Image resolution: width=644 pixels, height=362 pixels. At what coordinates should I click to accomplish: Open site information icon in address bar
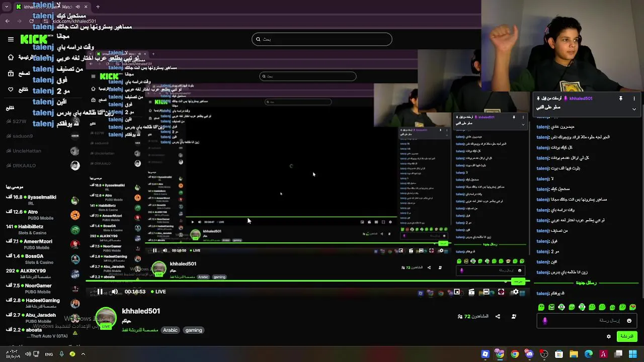tap(45, 21)
